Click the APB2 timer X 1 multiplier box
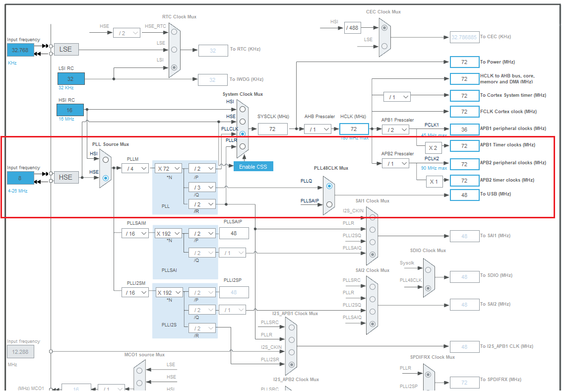This screenshot has height=392, width=565. [x=434, y=182]
